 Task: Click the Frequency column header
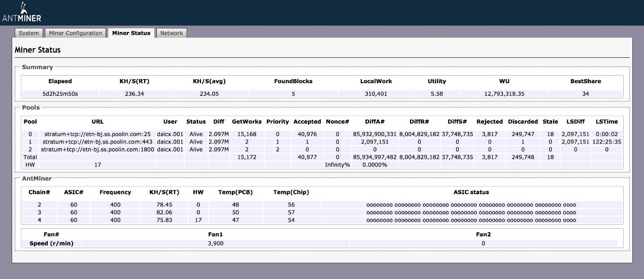coord(115,192)
